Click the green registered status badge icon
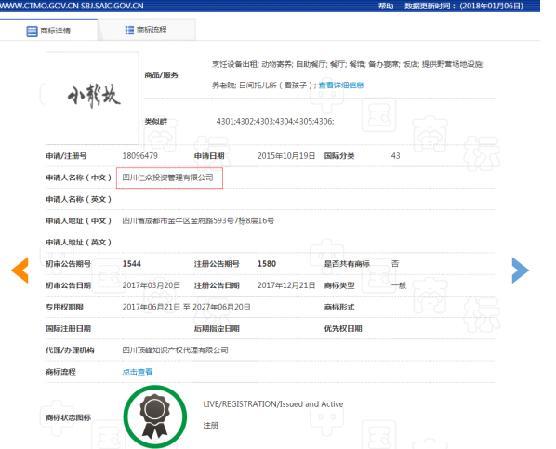 point(155,417)
